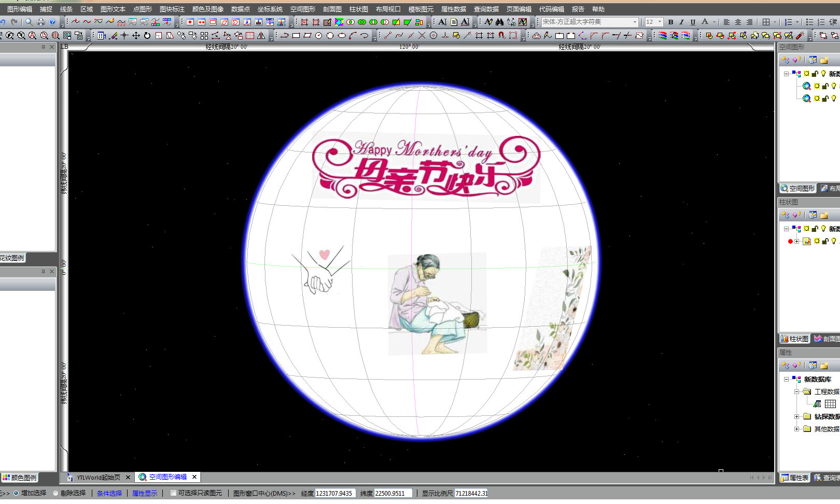This screenshot has height=504, width=840.
Task: Select the draw ellipse tool
Action: coord(342,35)
